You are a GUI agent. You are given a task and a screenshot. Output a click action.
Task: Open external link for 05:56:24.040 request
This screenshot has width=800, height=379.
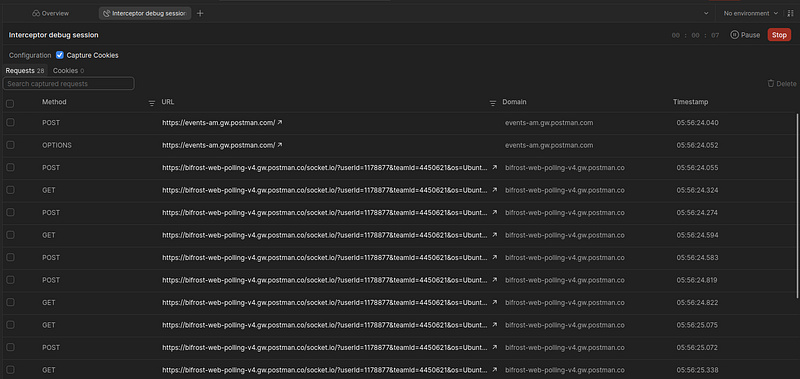(x=280, y=122)
